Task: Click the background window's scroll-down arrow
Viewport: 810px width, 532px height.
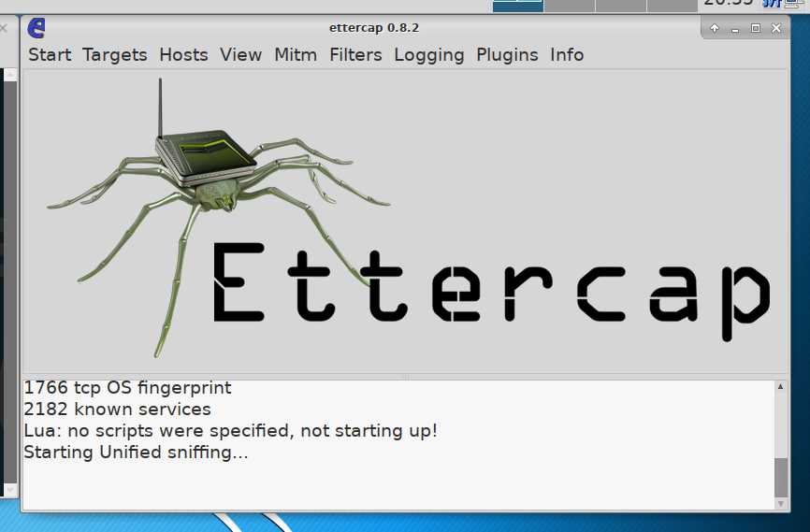Action: coord(9,489)
